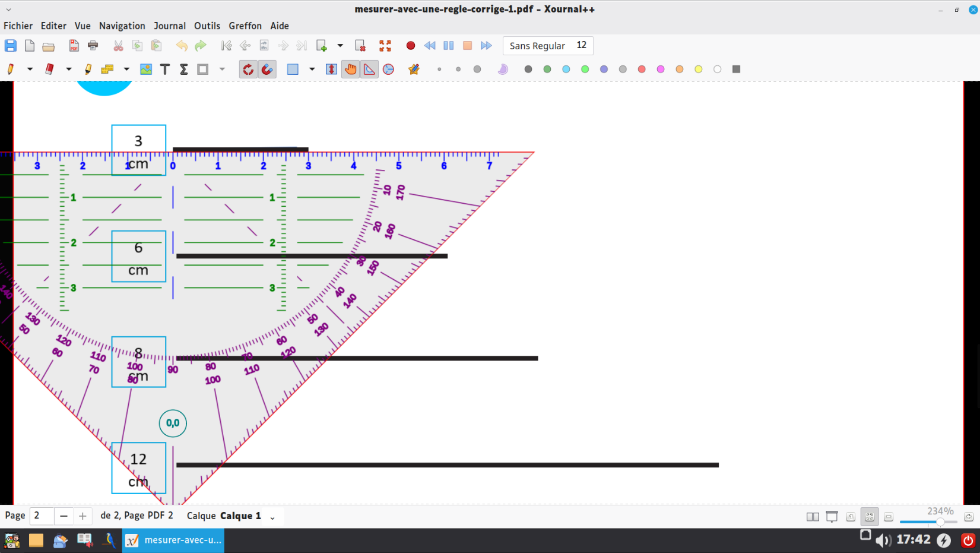
Task: Choose the Text tool
Action: pos(165,69)
